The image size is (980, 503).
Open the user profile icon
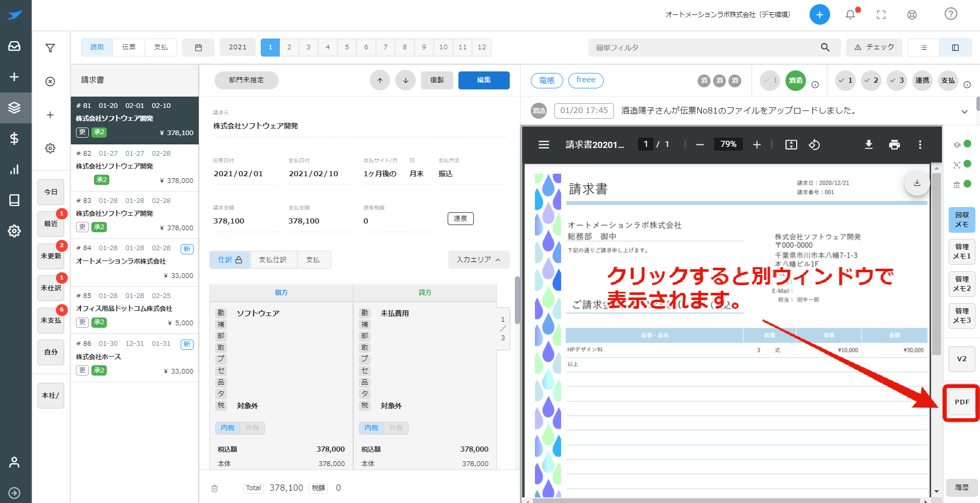click(x=14, y=462)
